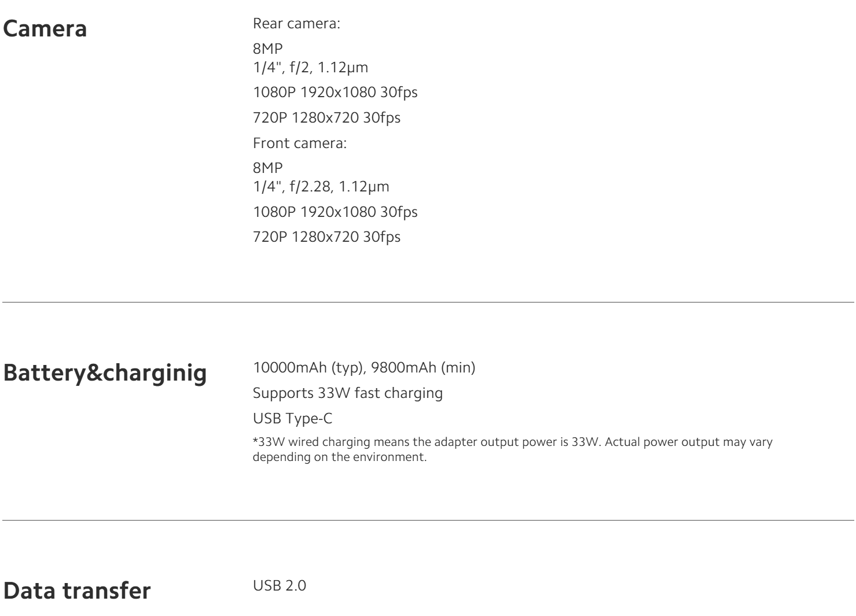Click the USB 2.0 specification text
Screen dimensions: 856x616
tap(280, 586)
